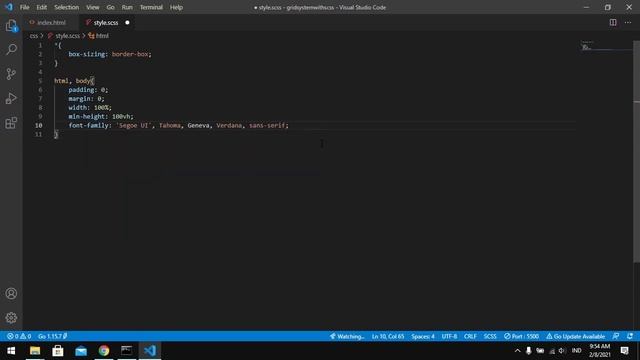The image size is (640, 360).
Task: Open the Explorer view in activity bar
Action: pos(11,26)
